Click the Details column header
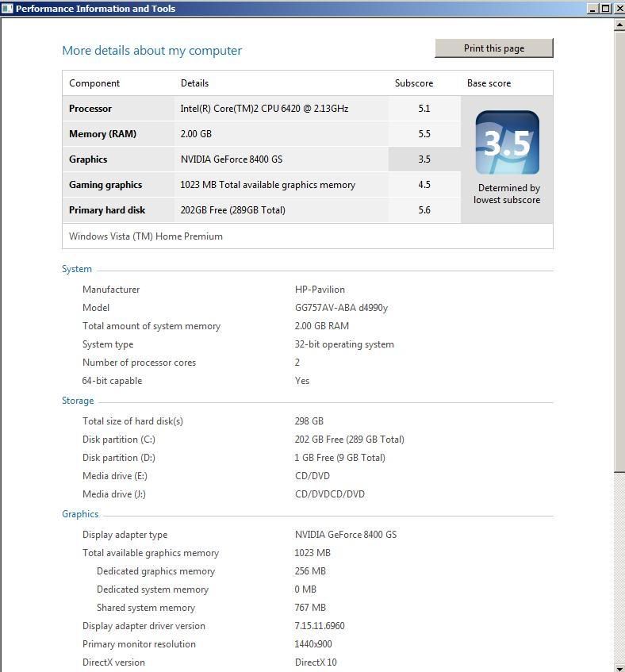This screenshot has width=625, height=672. (x=194, y=83)
